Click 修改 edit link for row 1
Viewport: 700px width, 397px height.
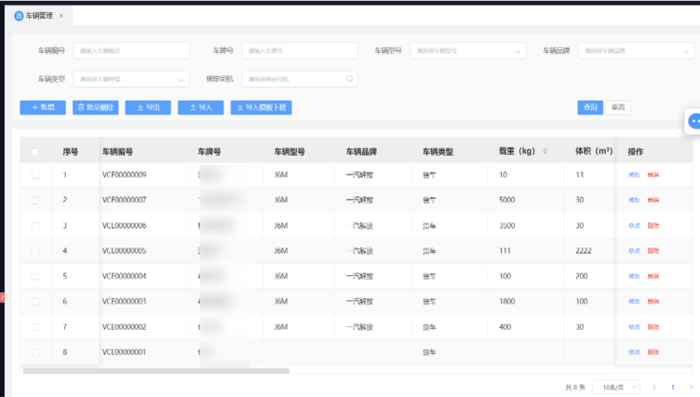click(634, 175)
